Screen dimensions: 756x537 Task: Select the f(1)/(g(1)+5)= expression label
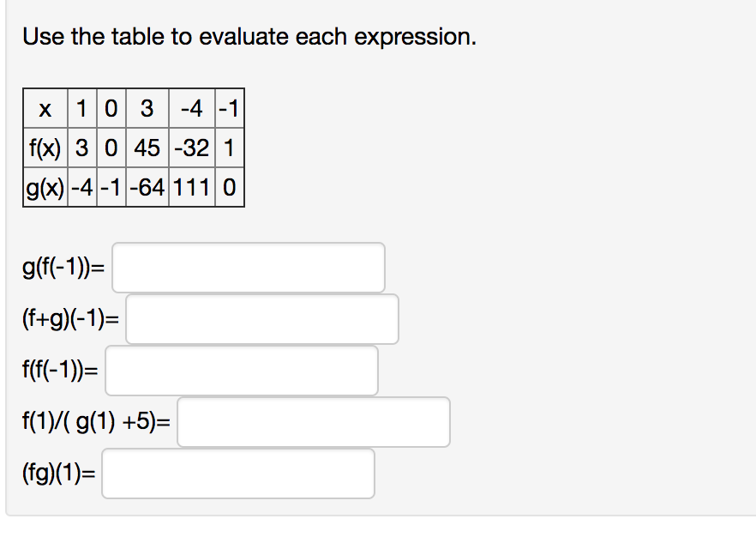[x=97, y=421]
